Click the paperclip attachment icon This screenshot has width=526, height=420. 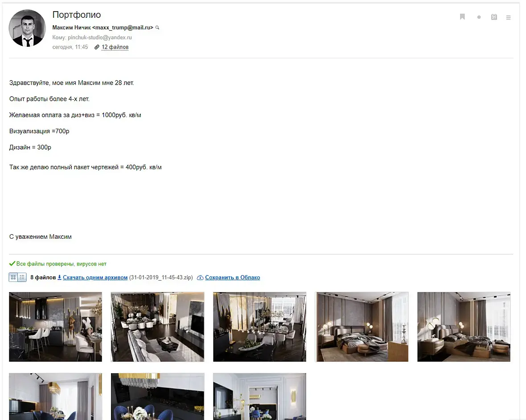(97, 47)
